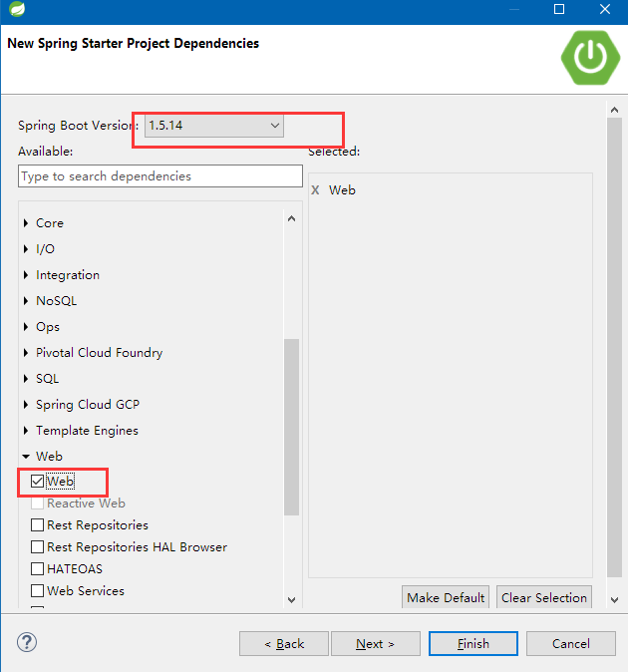Collapse the Web category
Screen dimensions: 628x672
26,457
